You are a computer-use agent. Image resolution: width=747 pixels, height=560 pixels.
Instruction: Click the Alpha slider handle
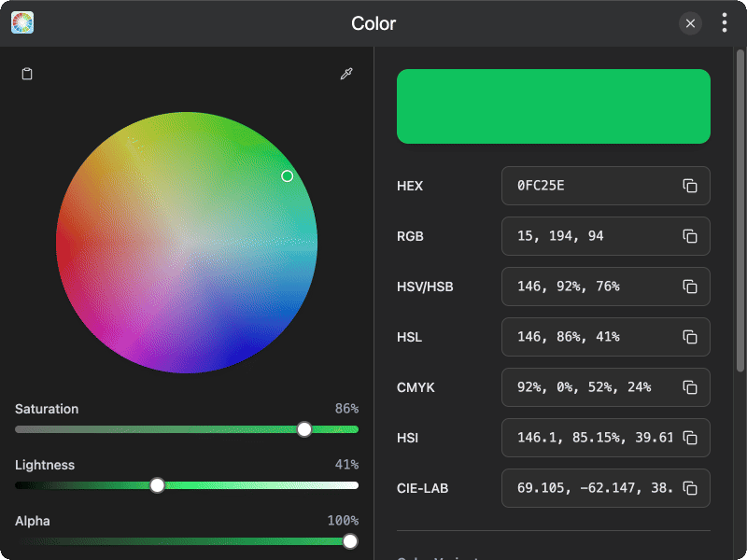click(x=350, y=541)
